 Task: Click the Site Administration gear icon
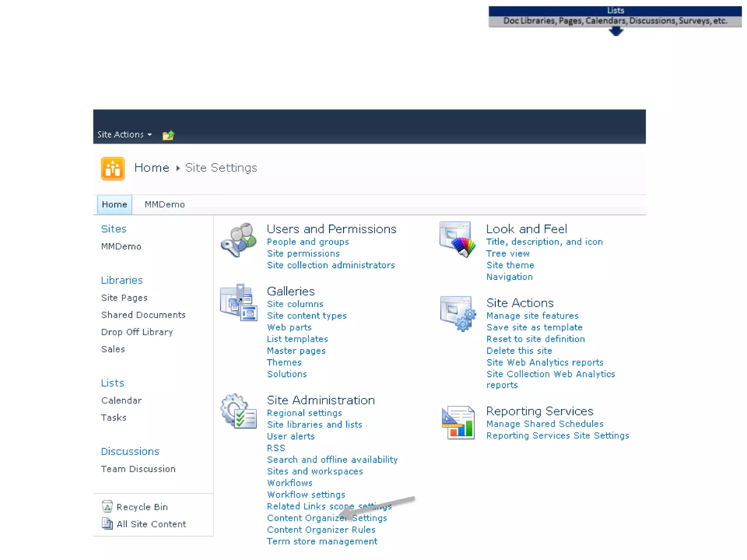click(239, 411)
